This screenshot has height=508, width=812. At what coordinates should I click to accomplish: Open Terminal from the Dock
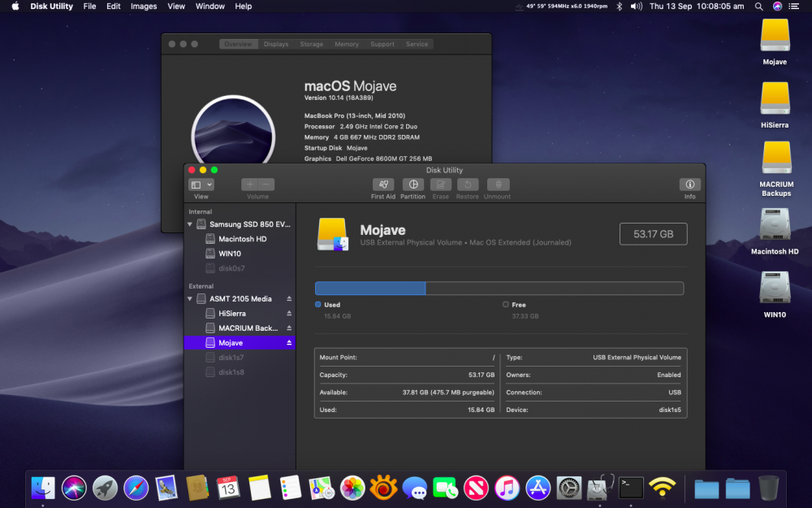[x=631, y=488]
